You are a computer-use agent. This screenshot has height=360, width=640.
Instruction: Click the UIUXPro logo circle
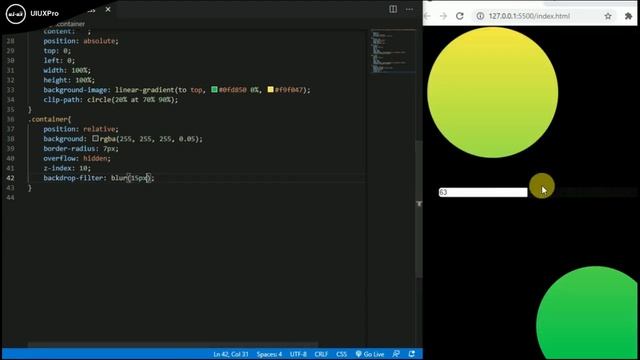coord(16,13)
